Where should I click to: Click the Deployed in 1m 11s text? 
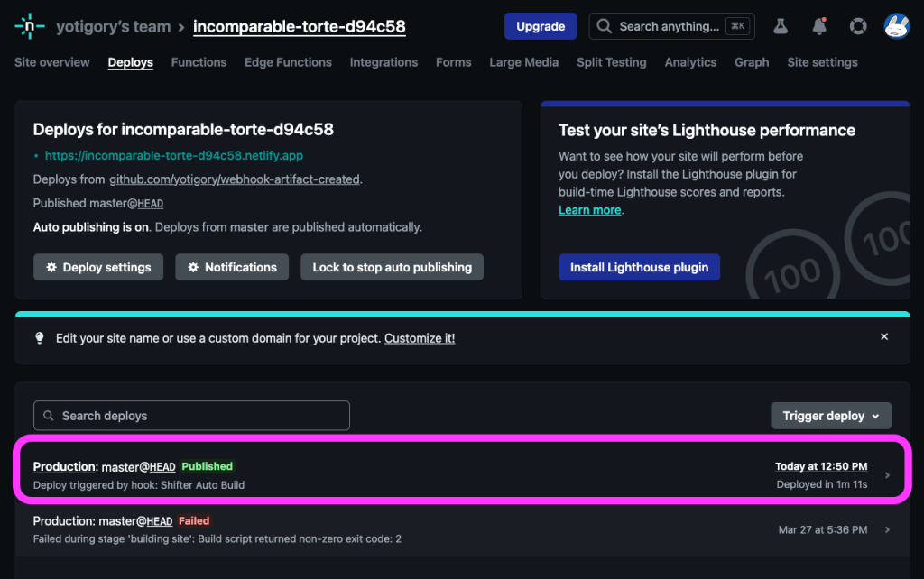click(821, 484)
